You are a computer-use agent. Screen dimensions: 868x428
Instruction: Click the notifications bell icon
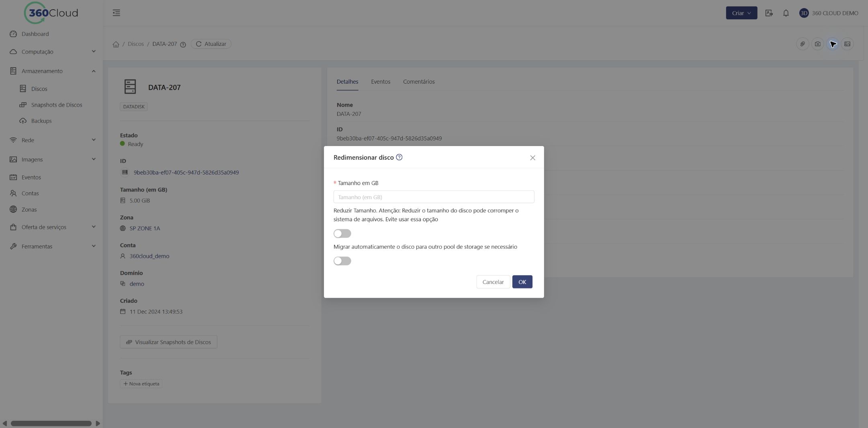click(786, 13)
